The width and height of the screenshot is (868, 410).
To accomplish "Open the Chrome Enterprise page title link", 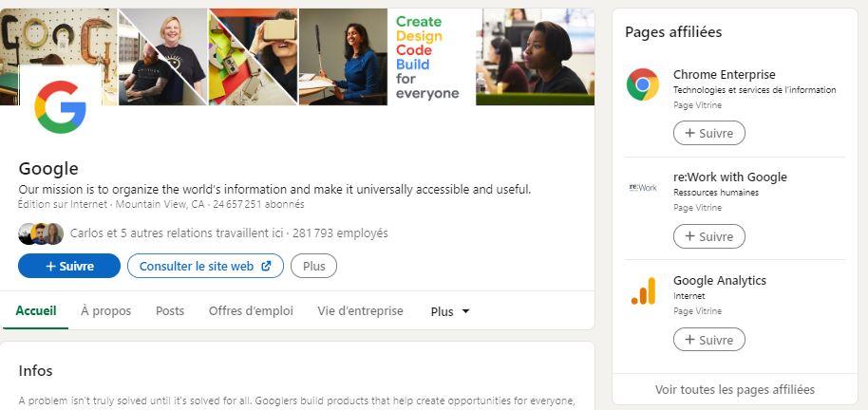I will tap(724, 74).
